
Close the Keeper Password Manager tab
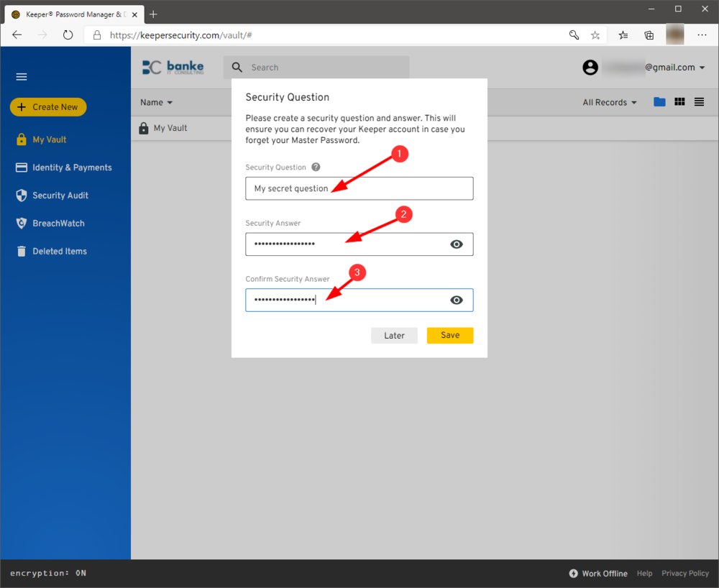[x=135, y=14]
